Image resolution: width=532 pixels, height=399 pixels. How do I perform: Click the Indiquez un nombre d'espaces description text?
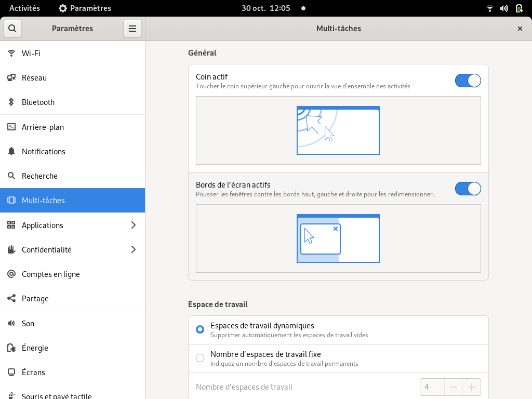click(x=284, y=364)
